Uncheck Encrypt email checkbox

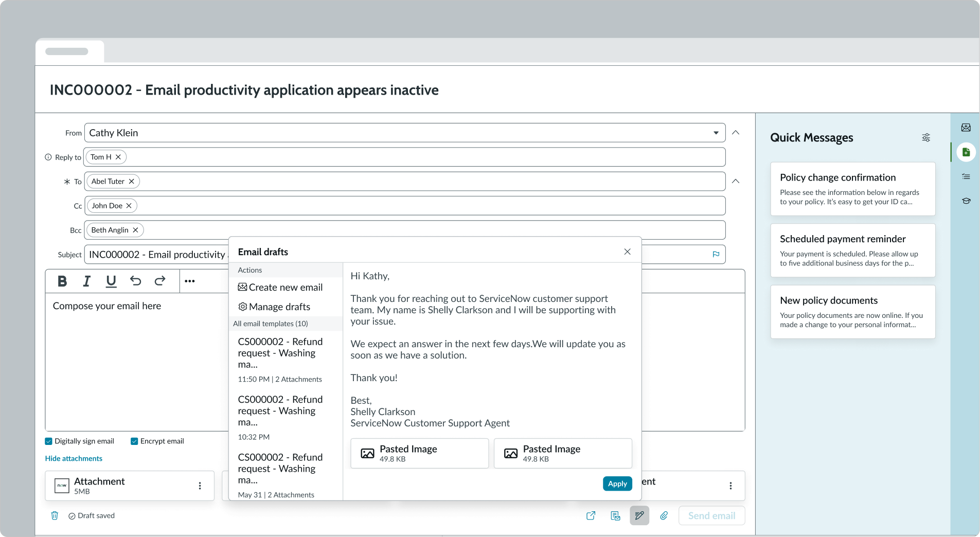click(x=134, y=441)
